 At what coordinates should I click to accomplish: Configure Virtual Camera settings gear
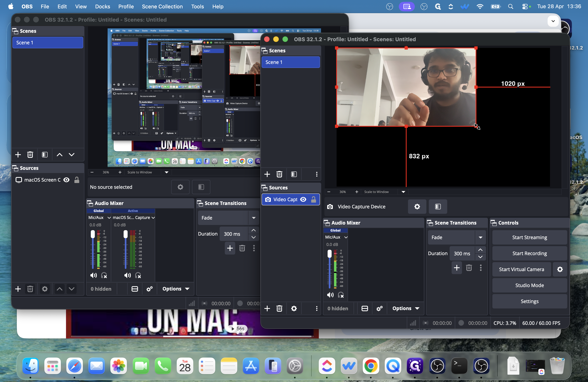[560, 269]
